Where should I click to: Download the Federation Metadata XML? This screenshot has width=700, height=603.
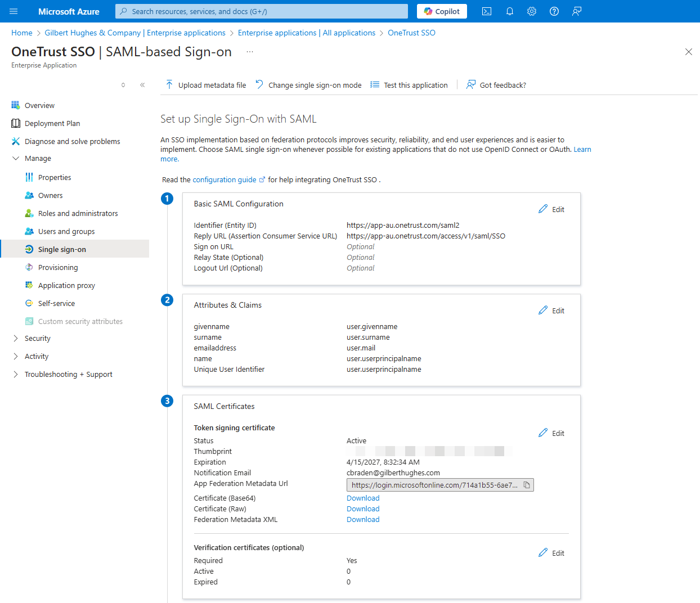[362, 519]
